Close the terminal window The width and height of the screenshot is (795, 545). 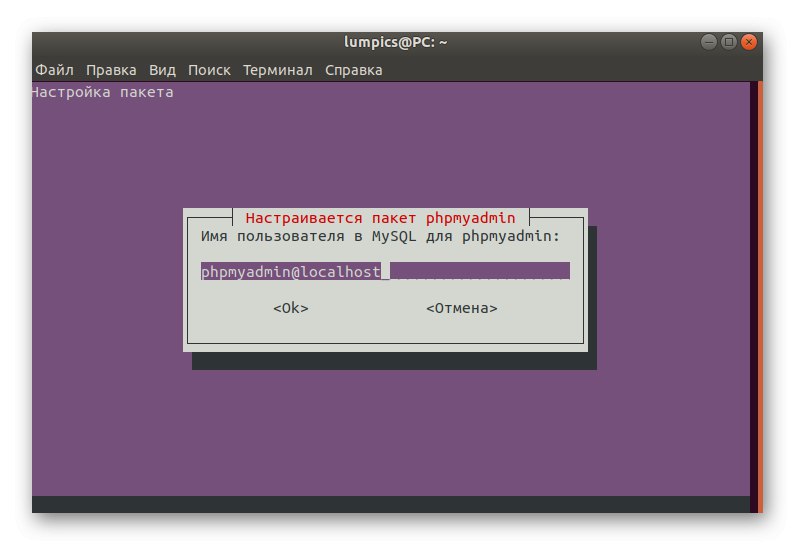(748, 42)
